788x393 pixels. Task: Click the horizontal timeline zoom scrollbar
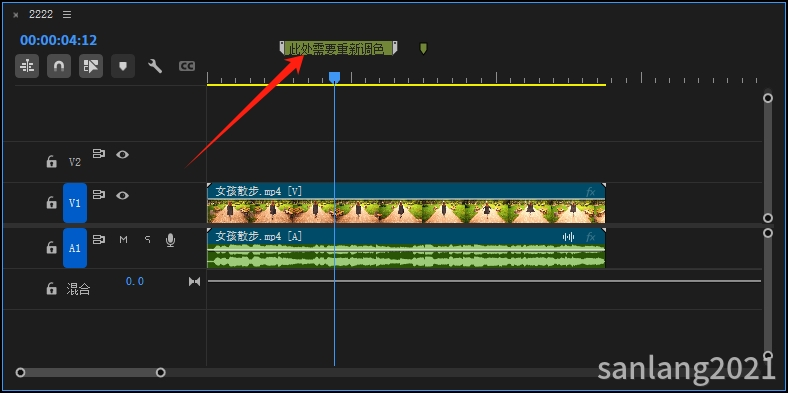pyautogui.click(x=90, y=372)
